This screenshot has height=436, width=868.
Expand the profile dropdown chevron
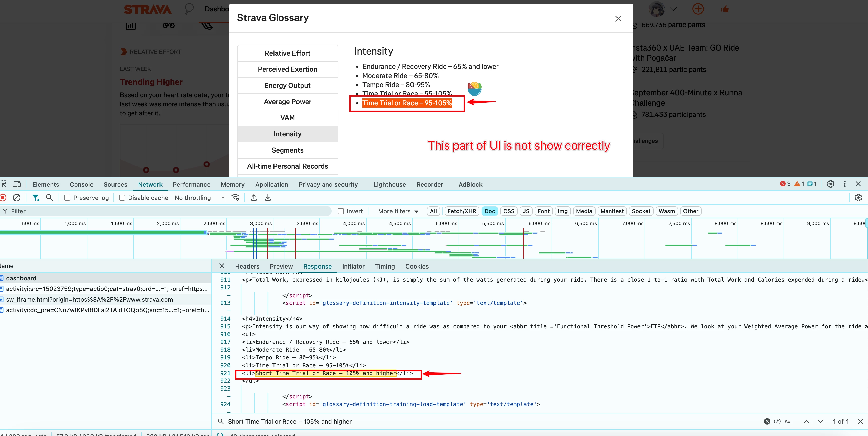click(673, 9)
